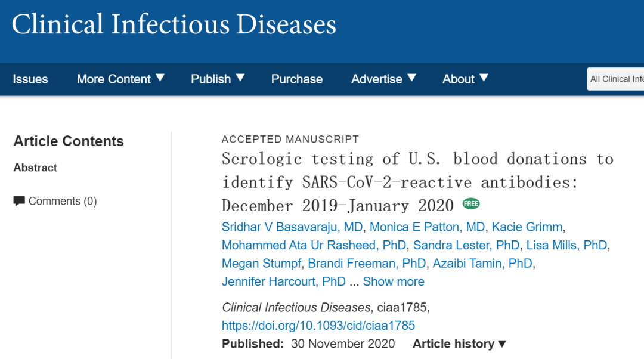This screenshot has height=359, width=644.
Task: Expand the Article history section
Action: [x=459, y=343]
